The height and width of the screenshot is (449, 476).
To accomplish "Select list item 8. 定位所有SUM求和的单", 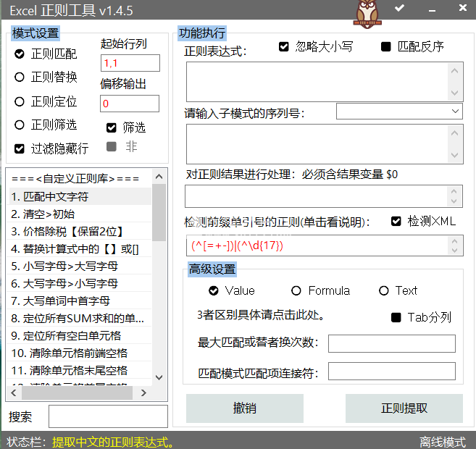I will point(79,318).
